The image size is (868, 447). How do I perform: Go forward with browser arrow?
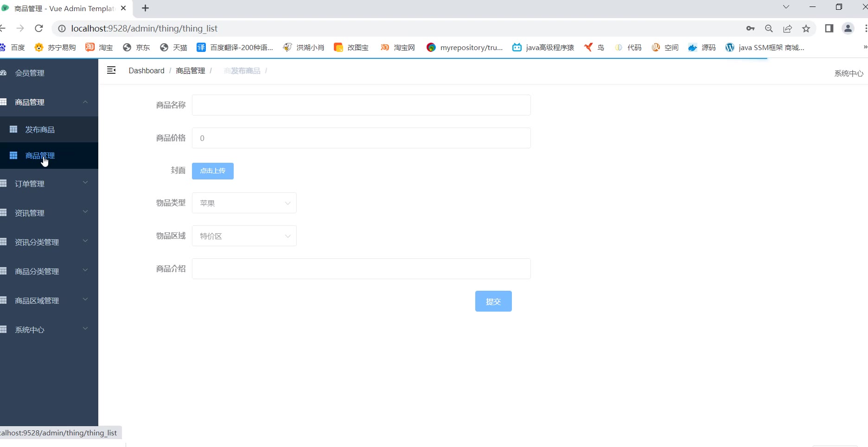[x=20, y=28]
